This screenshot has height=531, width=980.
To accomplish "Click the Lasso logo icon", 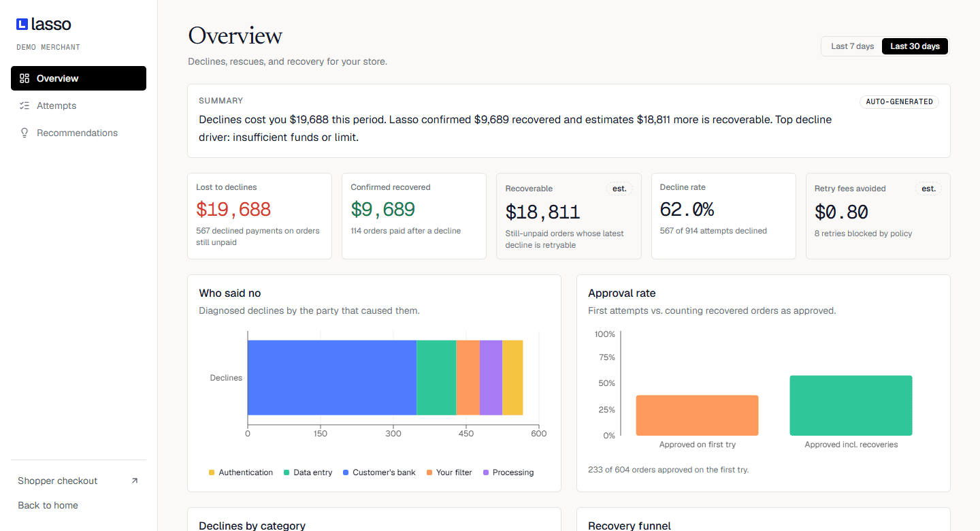I will pos(22,25).
